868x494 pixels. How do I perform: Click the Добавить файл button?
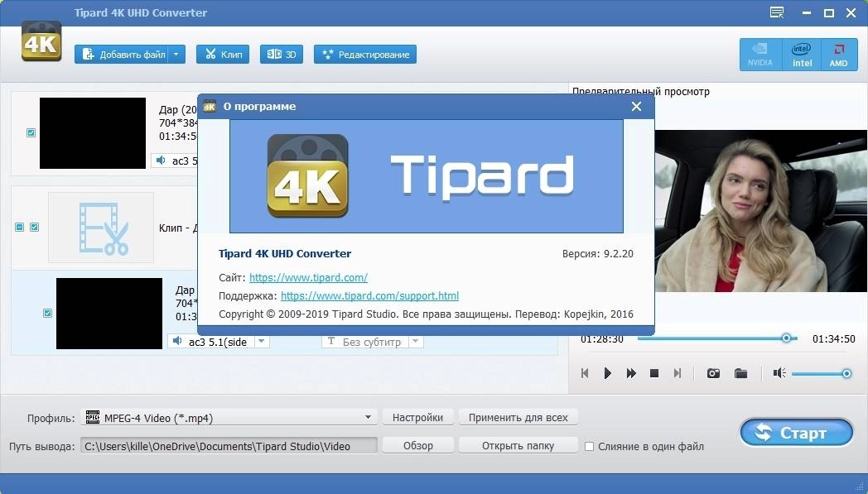coord(121,55)
